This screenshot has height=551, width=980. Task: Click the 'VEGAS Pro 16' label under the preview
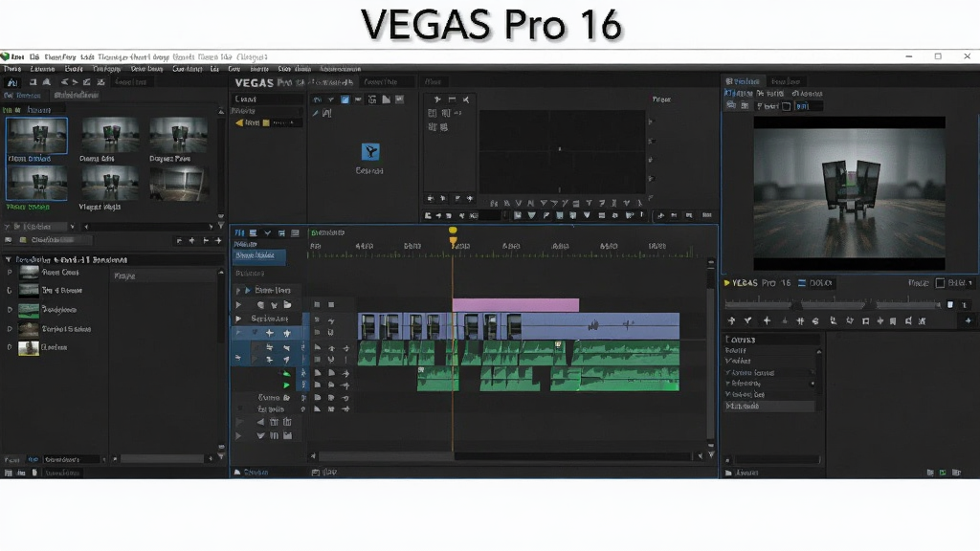pyautogui.click(x=761, y=283)
